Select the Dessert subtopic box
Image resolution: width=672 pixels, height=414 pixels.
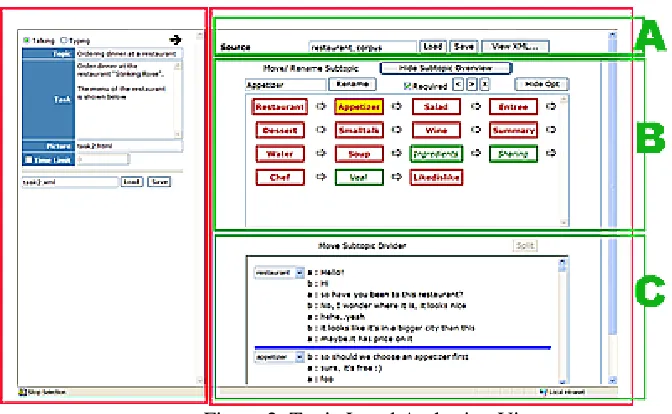(x=280, y=130)
